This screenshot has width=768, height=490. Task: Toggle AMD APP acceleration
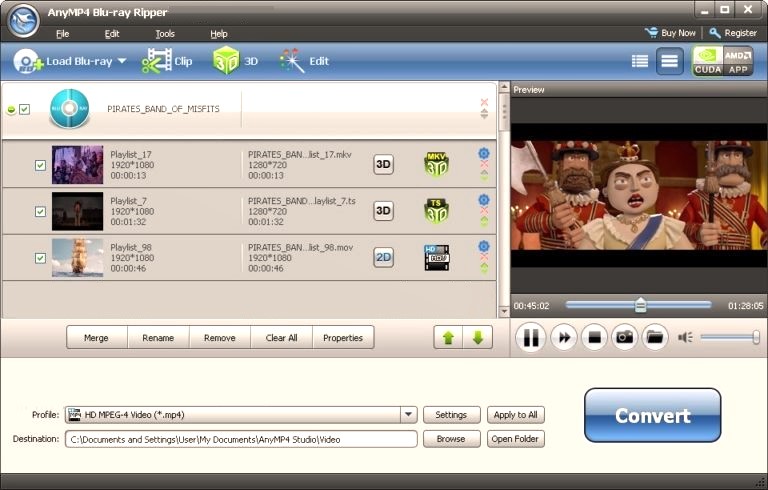(738, 61)
